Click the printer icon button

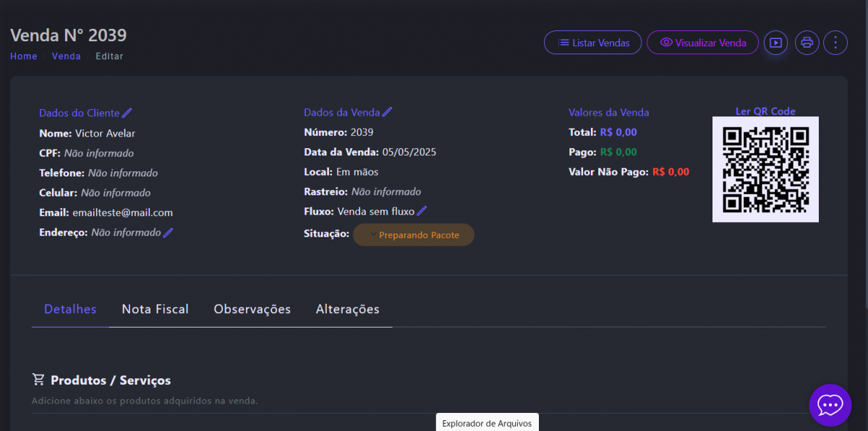(x=807, y=43)
